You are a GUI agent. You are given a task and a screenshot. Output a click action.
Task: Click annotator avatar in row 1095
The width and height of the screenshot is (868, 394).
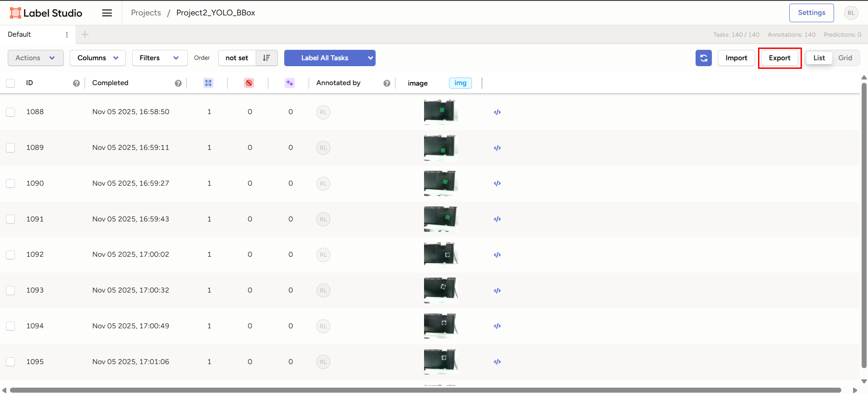(x=323, y=362)
